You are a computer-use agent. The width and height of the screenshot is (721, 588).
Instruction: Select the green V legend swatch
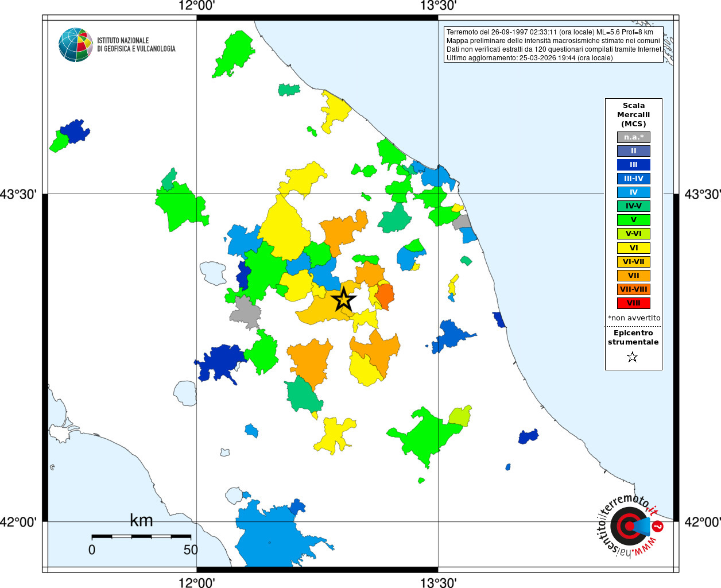pyautogui.click(x=634, y=220)
